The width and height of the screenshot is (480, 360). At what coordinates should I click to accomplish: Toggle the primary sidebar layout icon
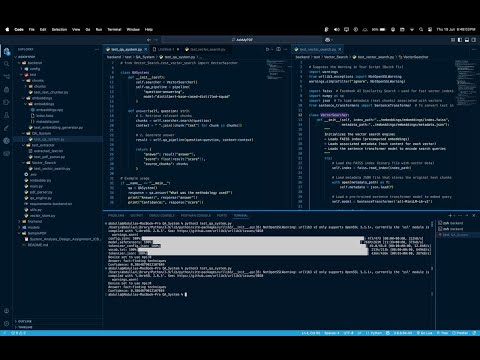click(x=460, y=40)
